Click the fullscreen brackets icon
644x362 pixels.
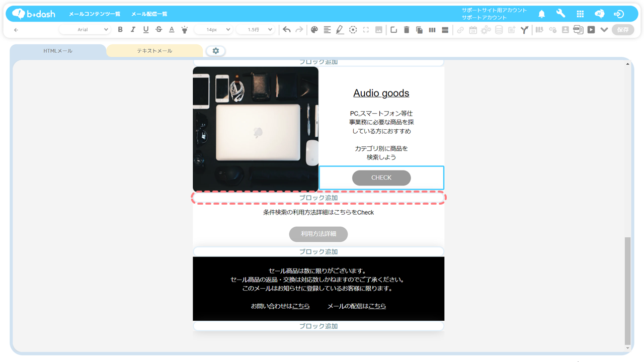pos(366,30)
